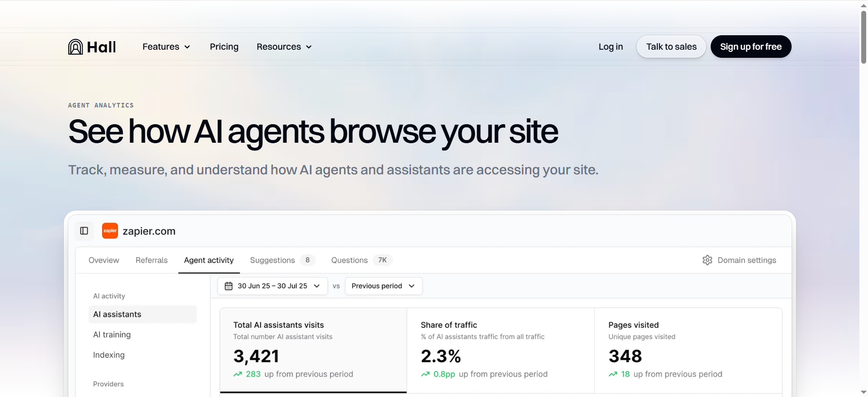Click the scrollbar down arrow

point(863,392)
